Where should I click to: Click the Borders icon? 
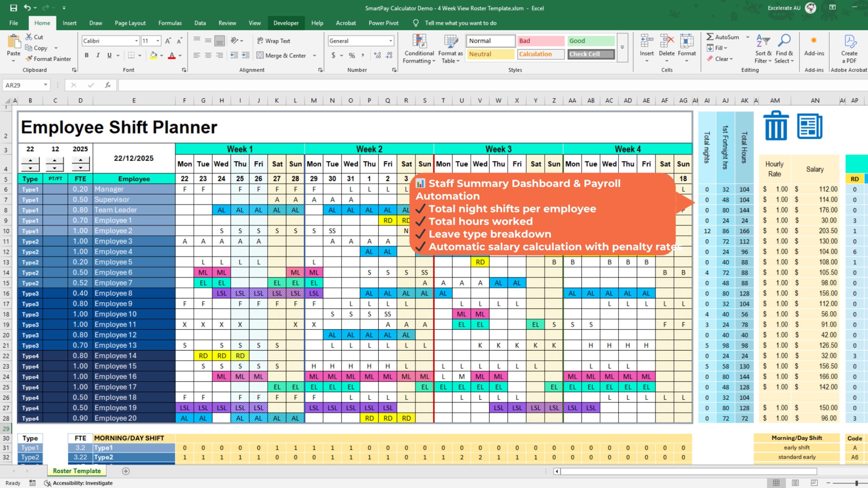point(131,55)
